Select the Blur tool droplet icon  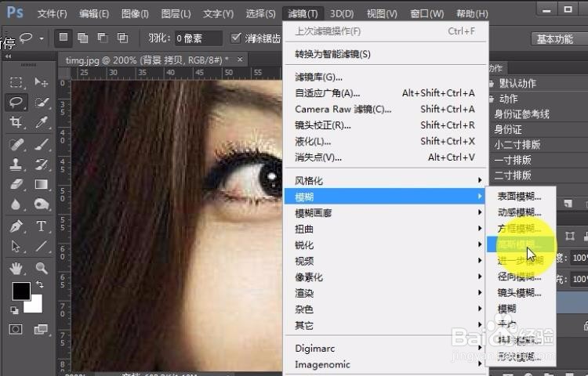click(16, 204)
